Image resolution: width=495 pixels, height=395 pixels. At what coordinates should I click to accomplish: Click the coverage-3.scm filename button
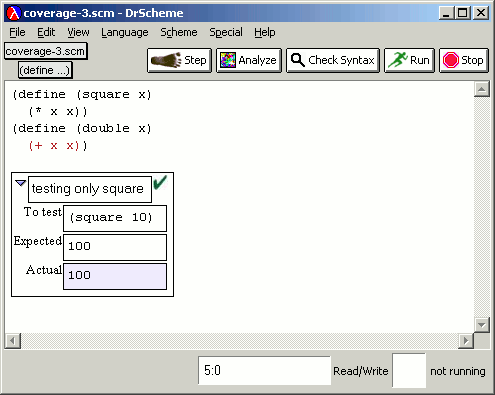46,51
